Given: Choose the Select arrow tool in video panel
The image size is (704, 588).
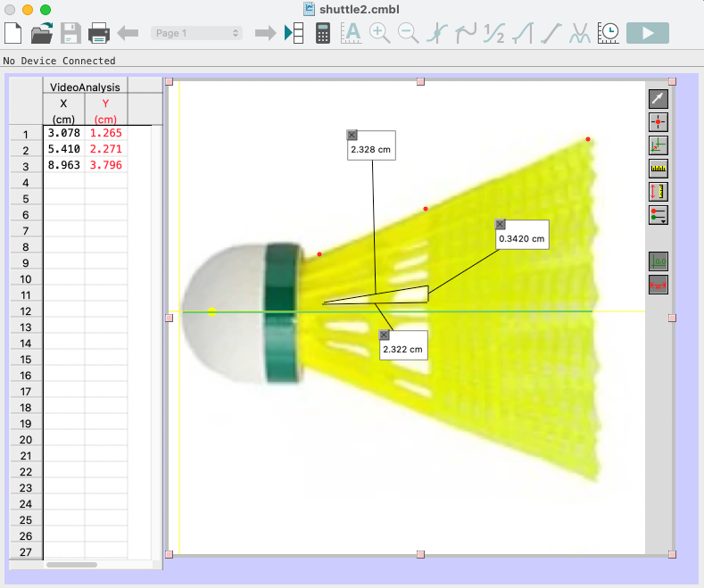Looking at the screenshot, I should (658, 99).
